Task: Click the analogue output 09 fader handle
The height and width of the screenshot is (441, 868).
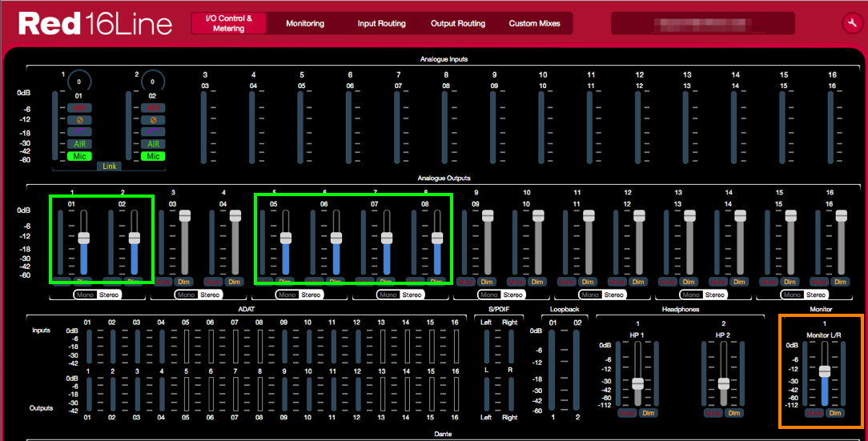Action: click(488, 216)
